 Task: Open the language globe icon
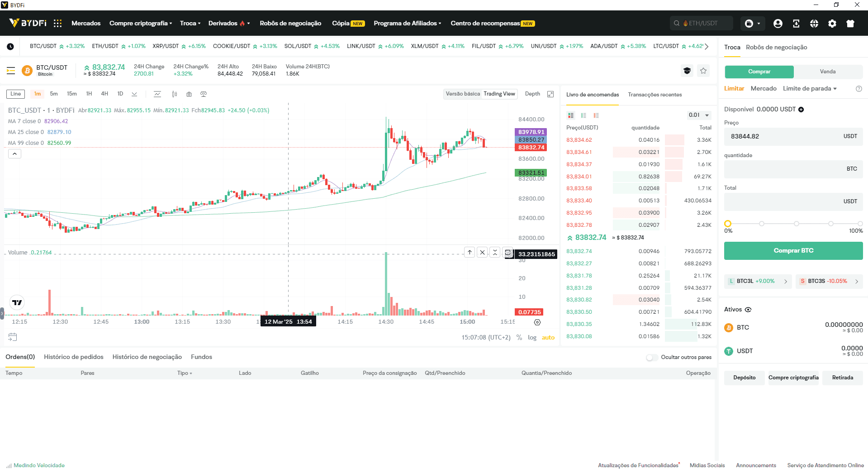[x=814, y=24]
